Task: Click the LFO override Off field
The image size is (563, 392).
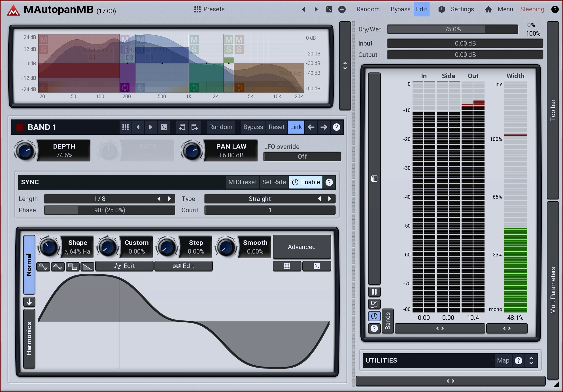Action: tap(302, 157)
